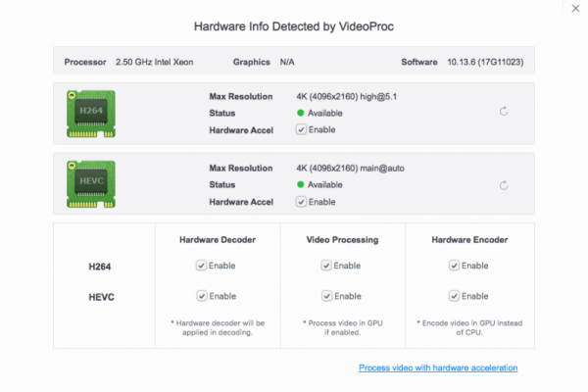
Task: Click the H264 chip icon
Action: coord(90,113)
